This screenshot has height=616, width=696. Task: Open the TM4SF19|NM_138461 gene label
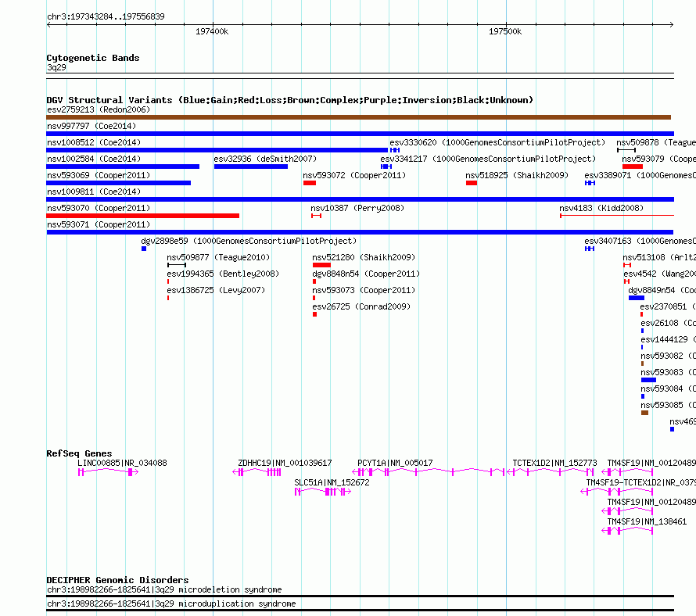coord(647,521)
